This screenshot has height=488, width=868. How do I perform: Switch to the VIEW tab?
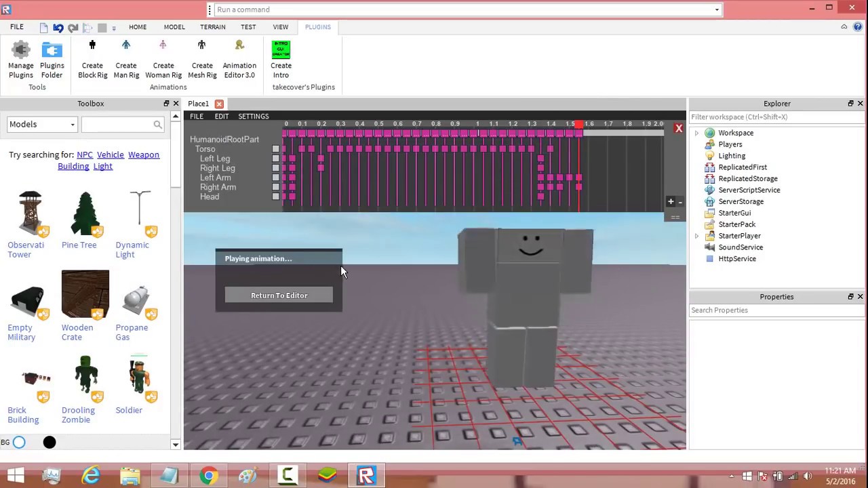pos(281,27)
